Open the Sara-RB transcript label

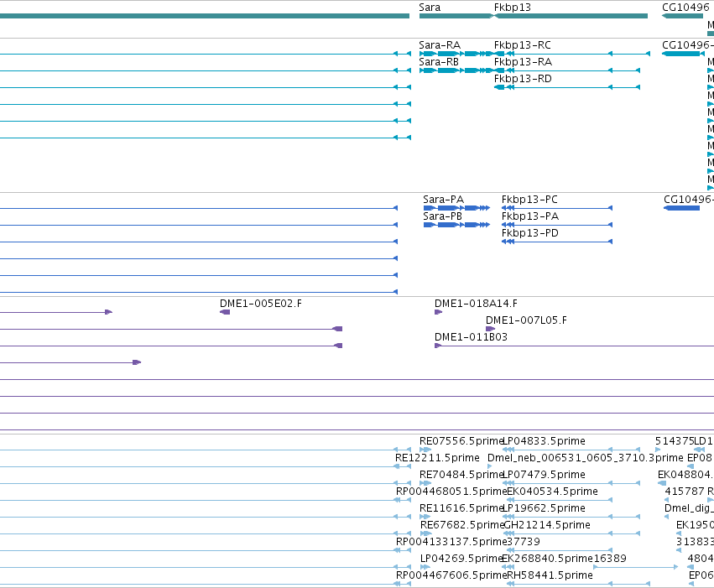point(439,62)
